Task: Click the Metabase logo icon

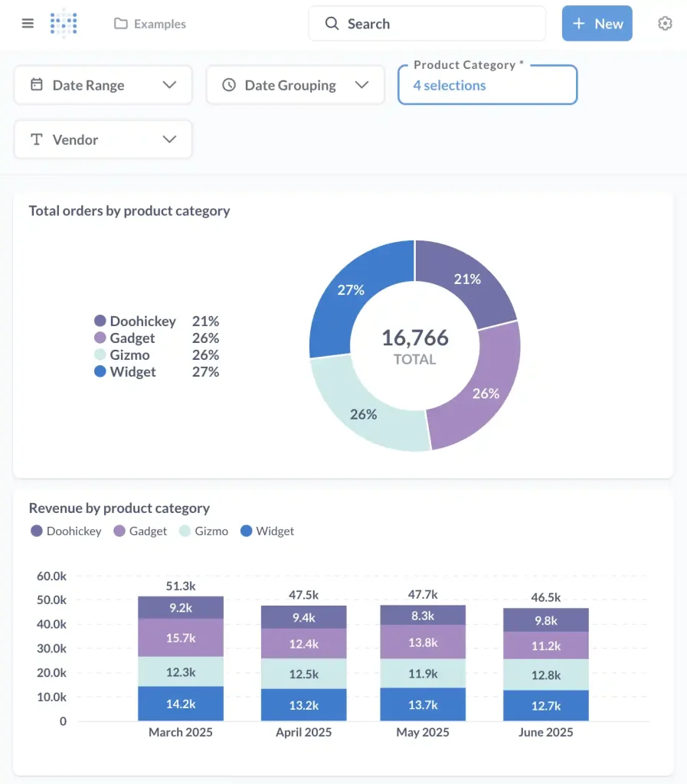Action: coord(64,24)
